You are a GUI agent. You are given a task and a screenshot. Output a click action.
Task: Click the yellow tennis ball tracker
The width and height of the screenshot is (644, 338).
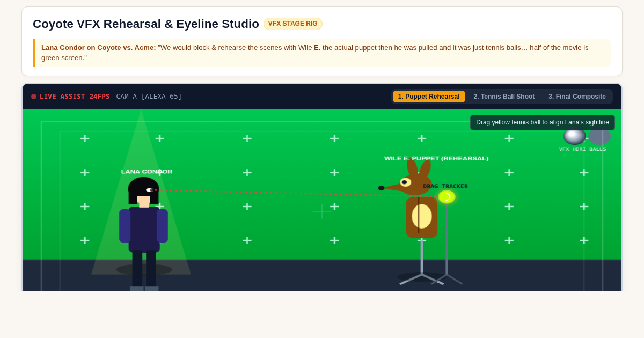[447, 197]
